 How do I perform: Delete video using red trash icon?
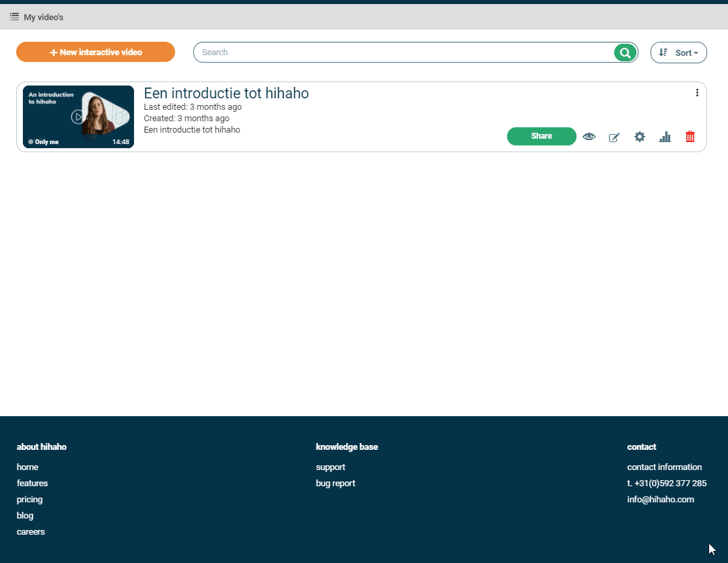[690, 137]
